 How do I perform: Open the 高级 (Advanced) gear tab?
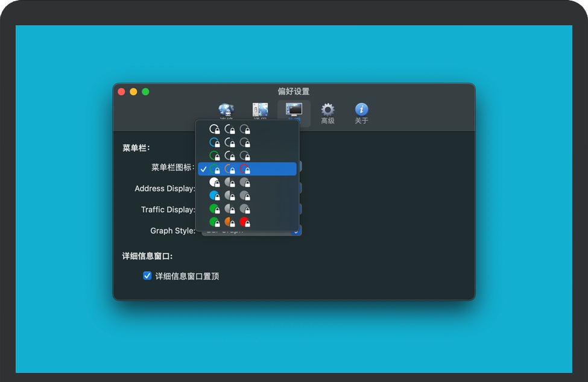point(327,113)
